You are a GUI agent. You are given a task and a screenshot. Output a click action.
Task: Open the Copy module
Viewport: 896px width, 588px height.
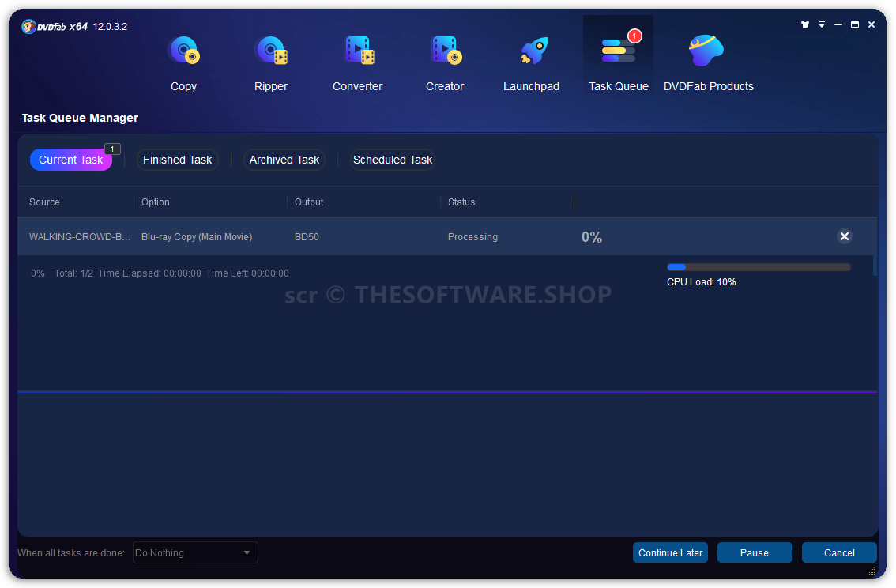[183, 63]
